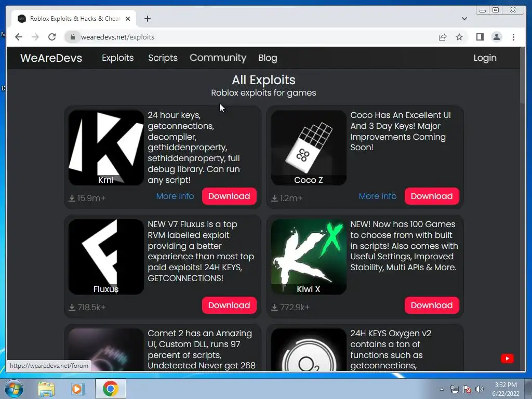Click the Chrome taskbar icon
Image resolution: width=532 pixels, height=399 pixels.
tap(110, 389)
